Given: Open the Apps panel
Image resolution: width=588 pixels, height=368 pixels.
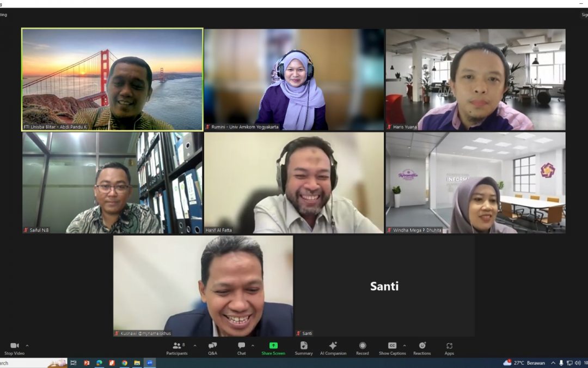Looking at the screenshot, I should (449, 347).
